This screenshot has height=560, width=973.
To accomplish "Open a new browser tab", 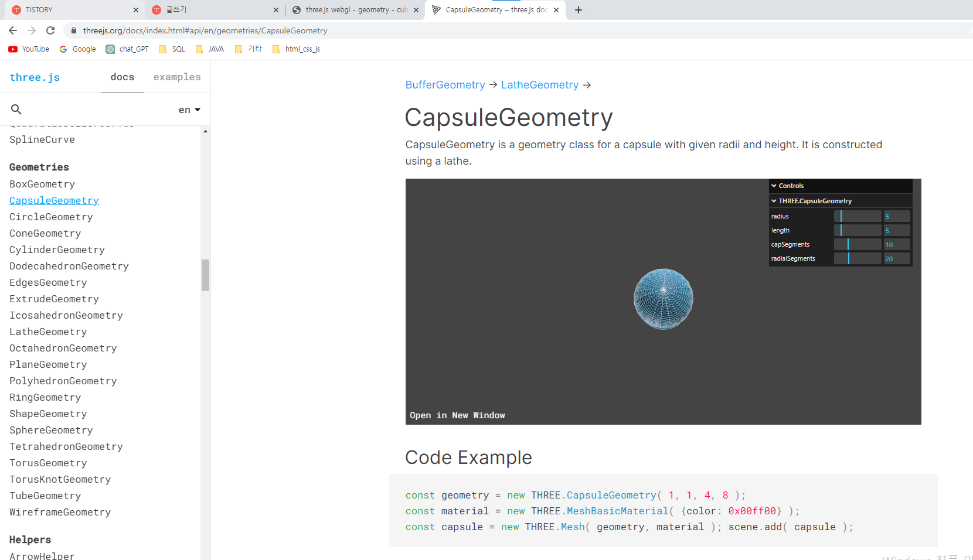I will pyautogui.click(x=579, y=10).
